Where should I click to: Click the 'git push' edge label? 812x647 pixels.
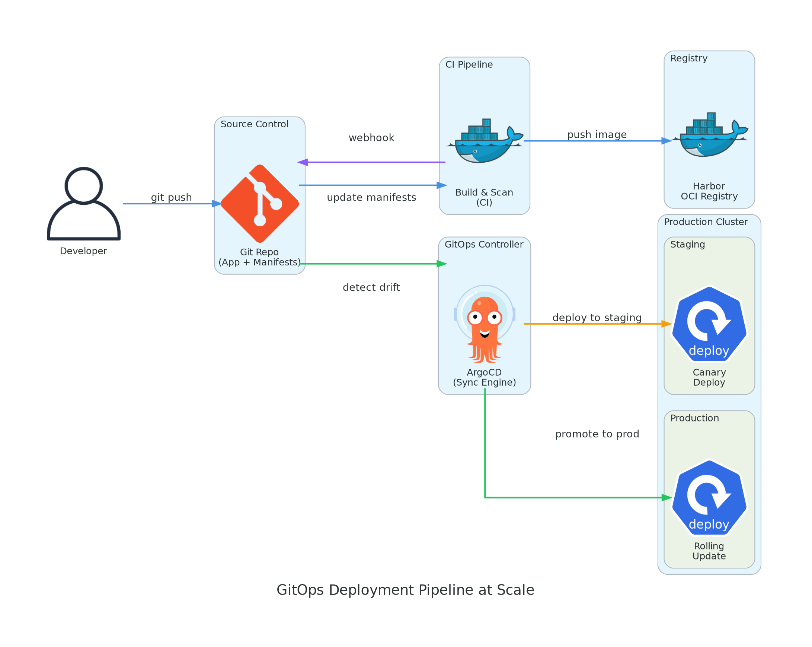click(x=171, y=197)
